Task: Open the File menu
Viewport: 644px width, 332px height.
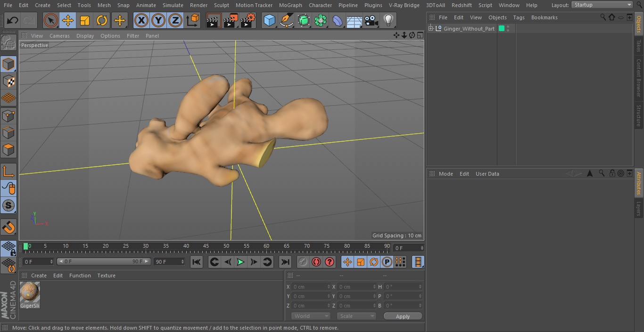Action: (x=8, y=5)
